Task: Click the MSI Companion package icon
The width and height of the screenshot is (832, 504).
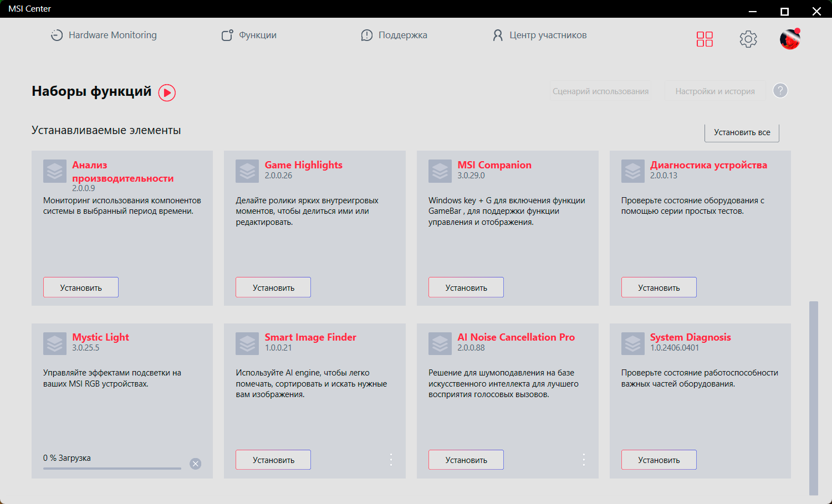Action: (x=440, y=171)
